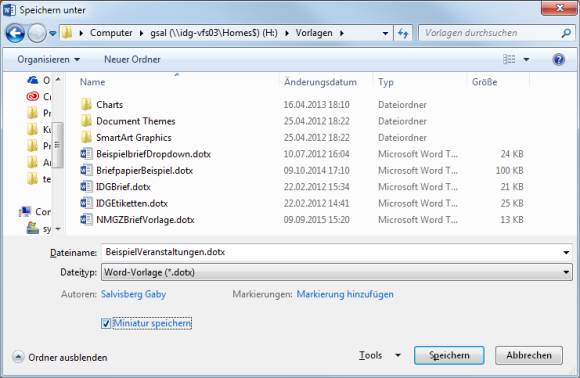Select the NMGZBriefVorlage.dotx file icon

86,220
